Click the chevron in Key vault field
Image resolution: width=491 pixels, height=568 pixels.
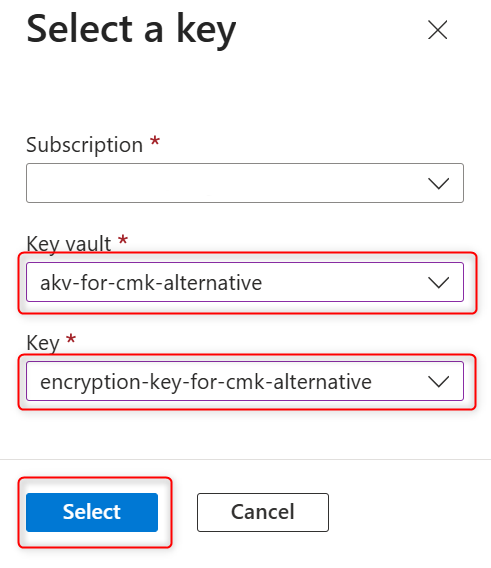pyautogui.click(x=438, y=283)
